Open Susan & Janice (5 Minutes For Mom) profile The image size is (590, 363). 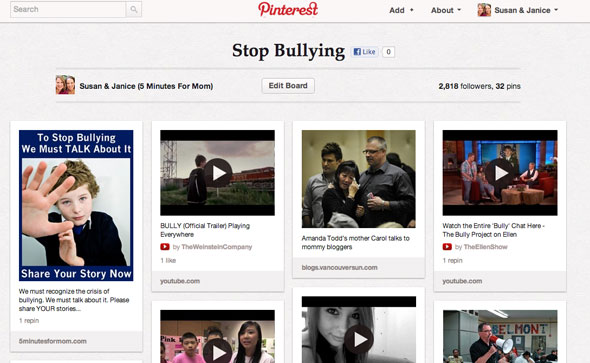tap(146, 86)
